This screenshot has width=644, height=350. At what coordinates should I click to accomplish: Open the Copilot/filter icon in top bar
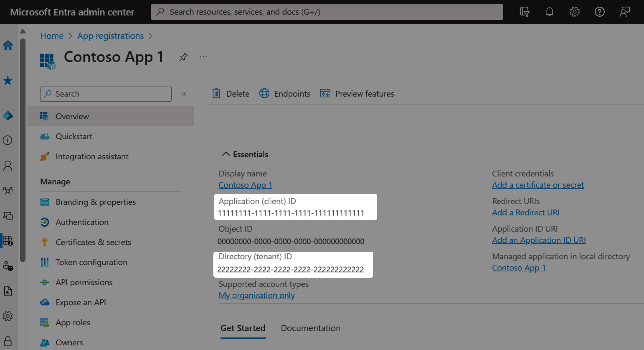[x=524, y=12]
